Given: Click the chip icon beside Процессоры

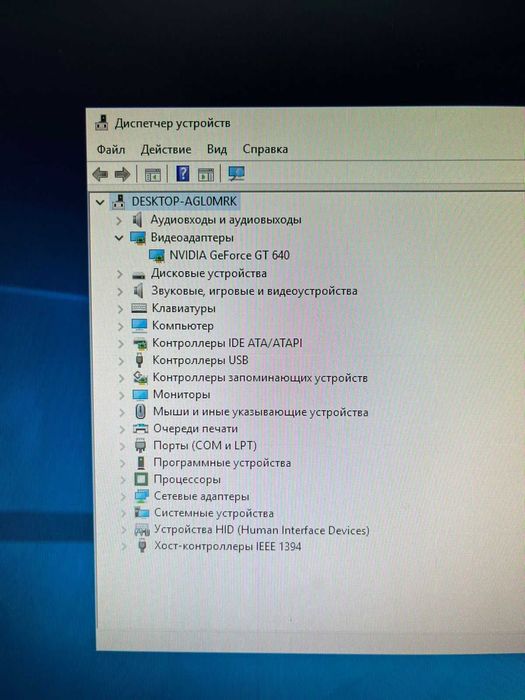Looking at the screenshot, I should tap(141, 479).
